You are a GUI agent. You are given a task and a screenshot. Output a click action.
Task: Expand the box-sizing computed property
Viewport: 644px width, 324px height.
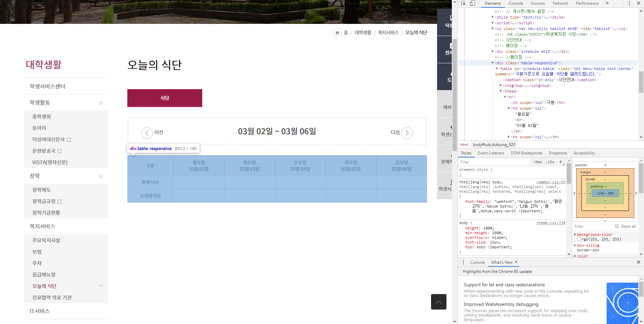(575, 245)
